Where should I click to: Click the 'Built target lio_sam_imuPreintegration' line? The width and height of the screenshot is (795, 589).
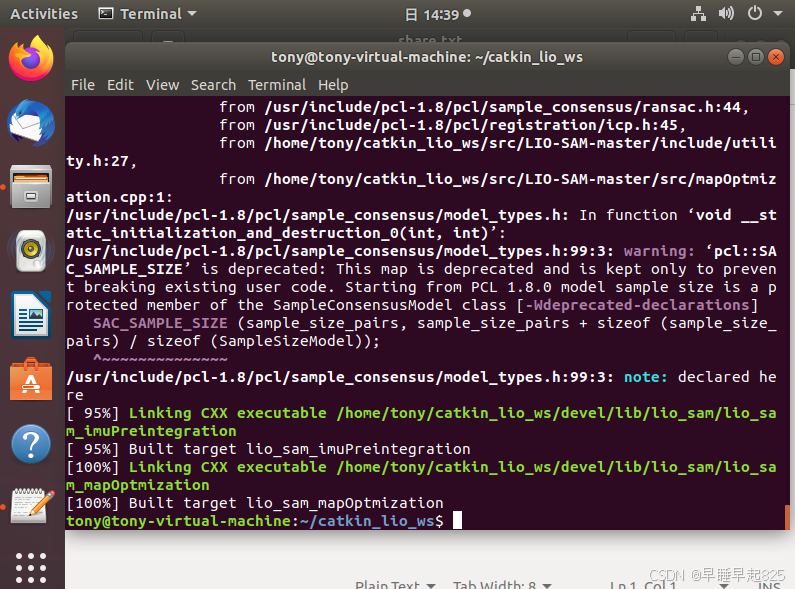tap(269, 449)
